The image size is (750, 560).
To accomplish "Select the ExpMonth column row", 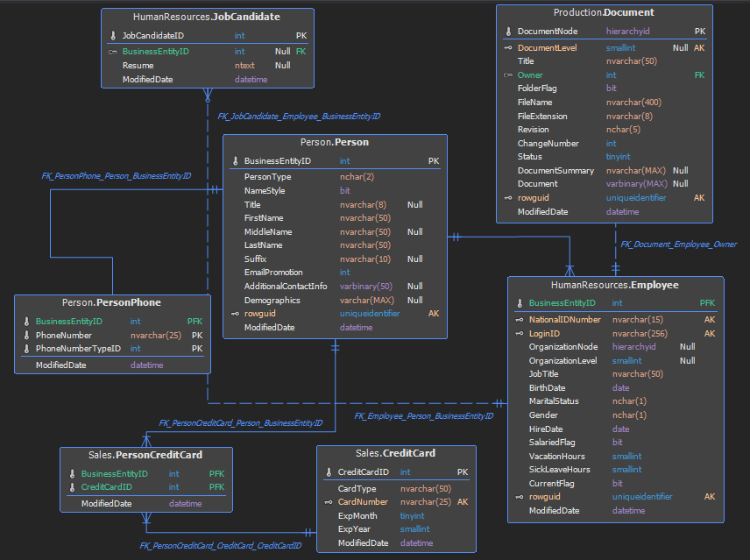I will (x=396, y=516).
